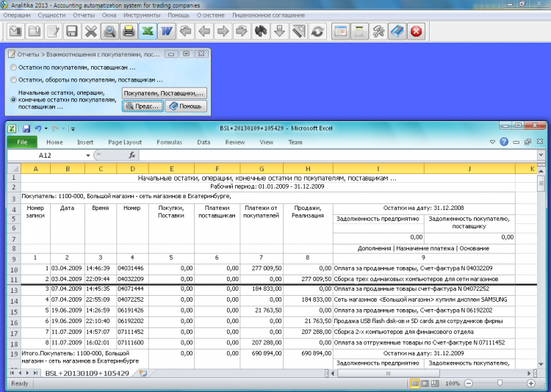The width and height of the screenshot is (551, 392).
Task: Click the red exit icon in Analitika toolbar
Action: tap(416, 32)
